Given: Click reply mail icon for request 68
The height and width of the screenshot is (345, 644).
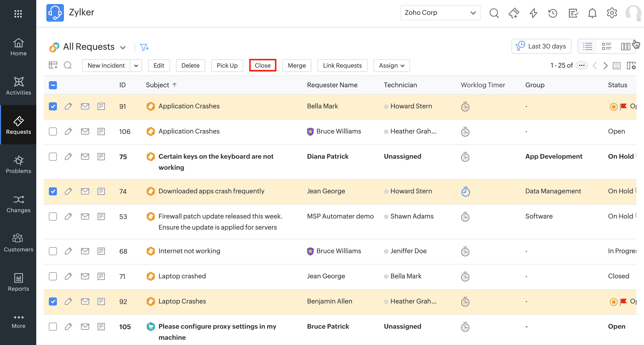Looking at the screenshot, I should click(x=85, y=251).
